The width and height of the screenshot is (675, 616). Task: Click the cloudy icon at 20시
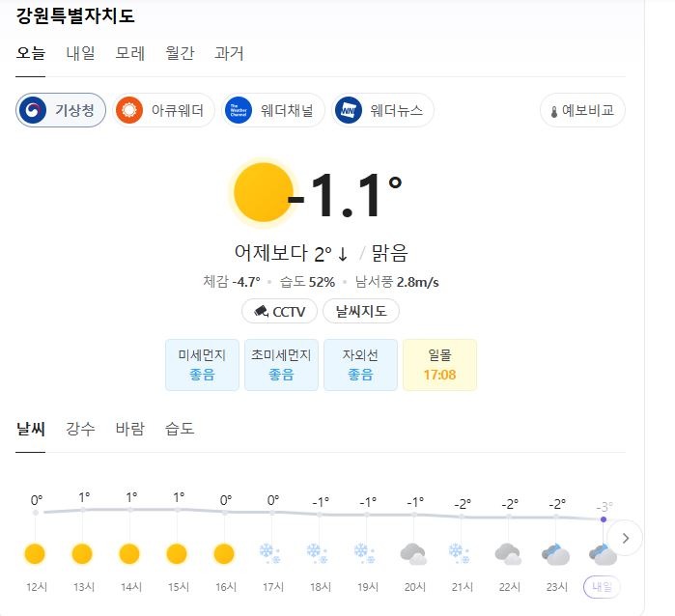pos(413,554)
